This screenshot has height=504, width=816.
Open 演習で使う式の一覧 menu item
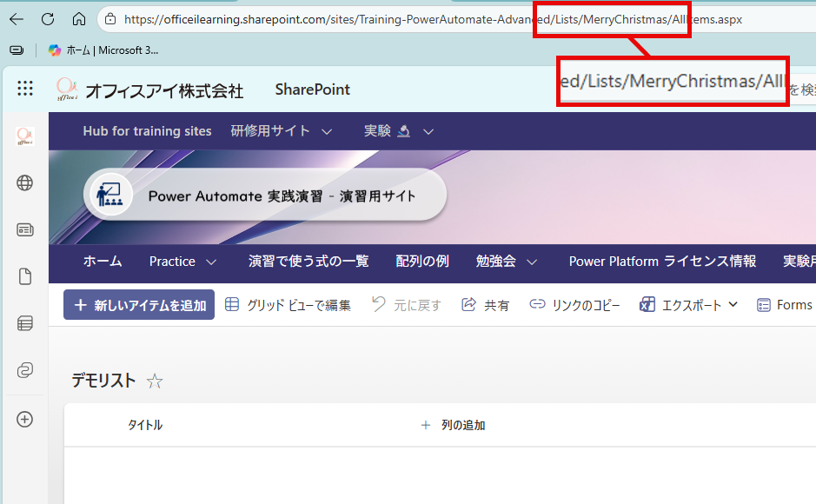(x=308, y=261)
